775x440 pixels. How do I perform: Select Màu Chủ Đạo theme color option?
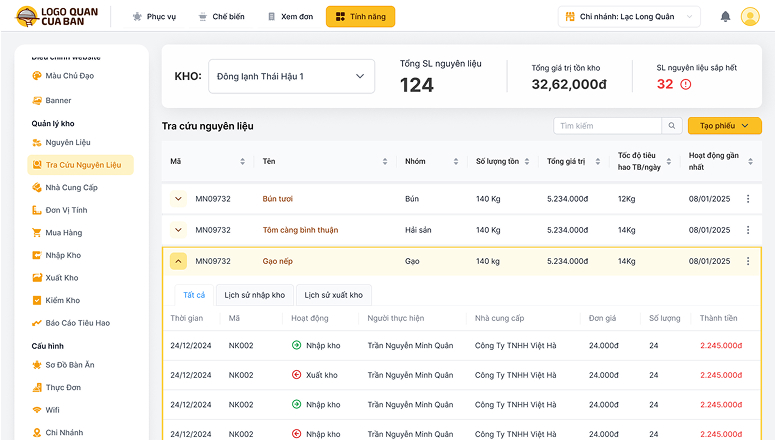[69, 75]
